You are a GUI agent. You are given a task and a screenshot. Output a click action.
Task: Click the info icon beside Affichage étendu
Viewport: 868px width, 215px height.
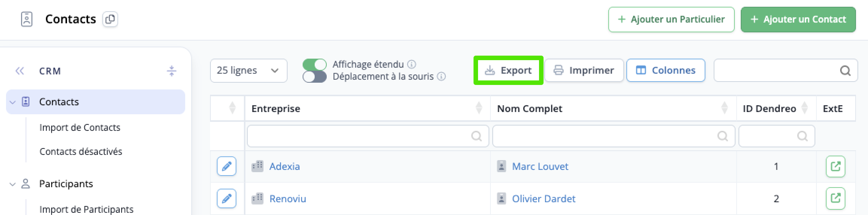[412, 64]
